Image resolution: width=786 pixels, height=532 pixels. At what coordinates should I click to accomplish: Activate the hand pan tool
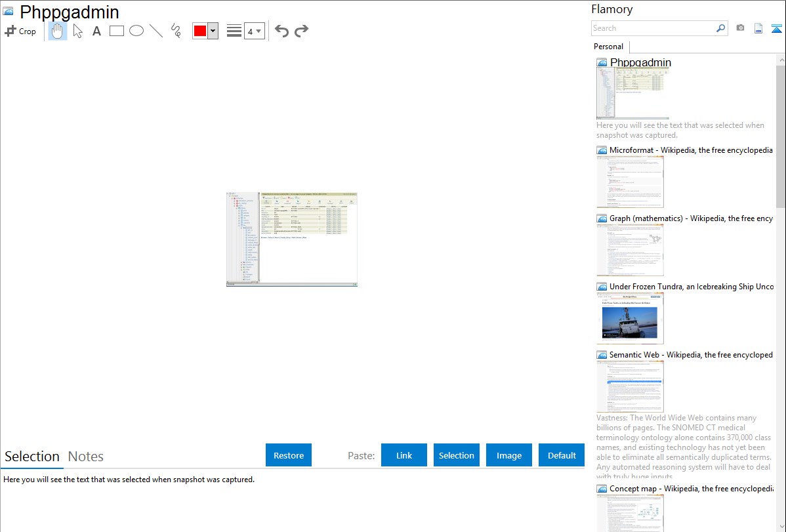(x=58, y=31)
